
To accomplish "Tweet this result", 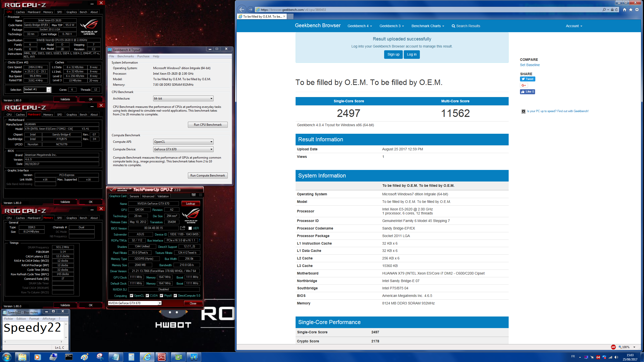I will [x=528, y=79].
